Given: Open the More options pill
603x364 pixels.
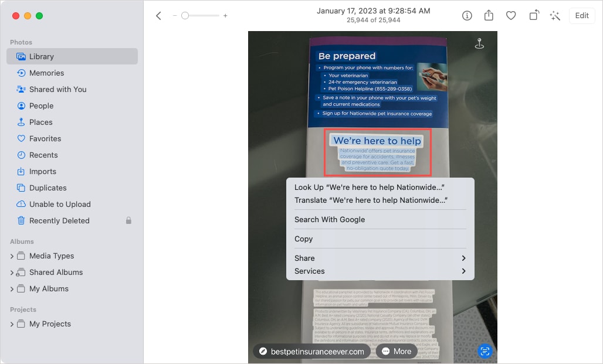Looking at the screenshot, I should pyautogui.click(x=397, y=351).
